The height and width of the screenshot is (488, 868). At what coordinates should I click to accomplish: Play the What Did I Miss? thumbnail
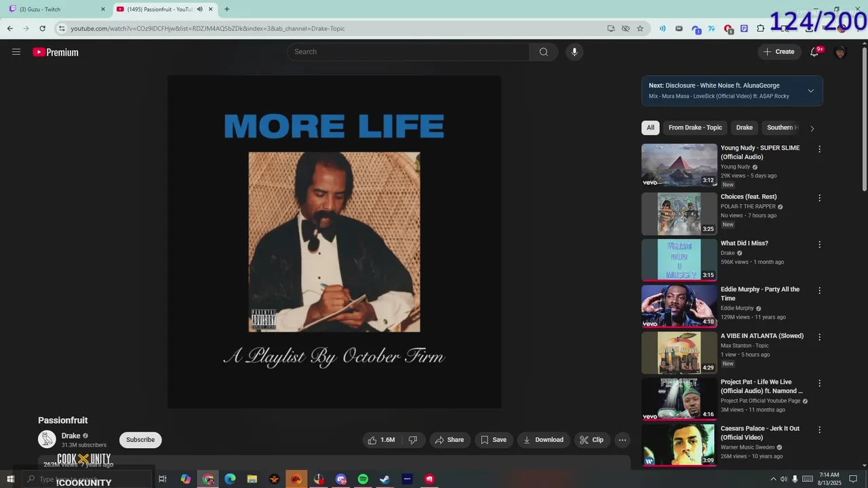[x=679, y=260]
